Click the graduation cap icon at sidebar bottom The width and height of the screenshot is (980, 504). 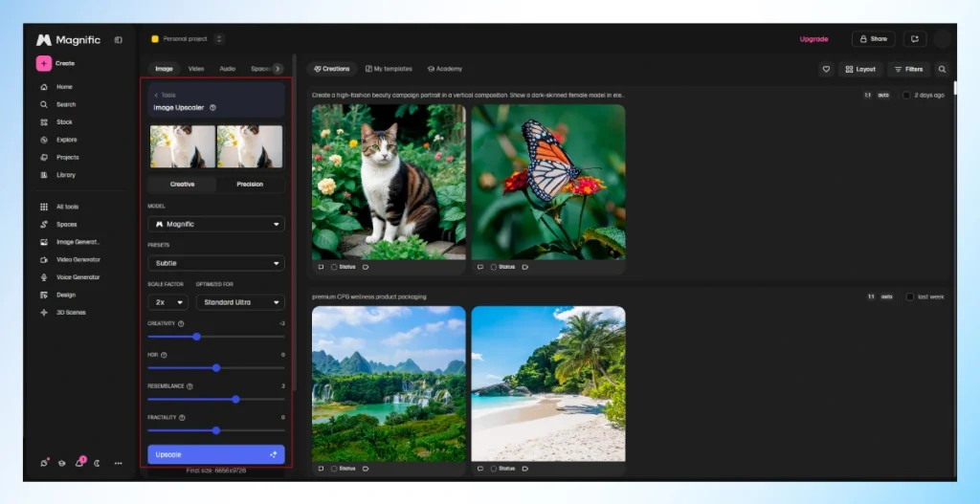(x=62, y=464)
